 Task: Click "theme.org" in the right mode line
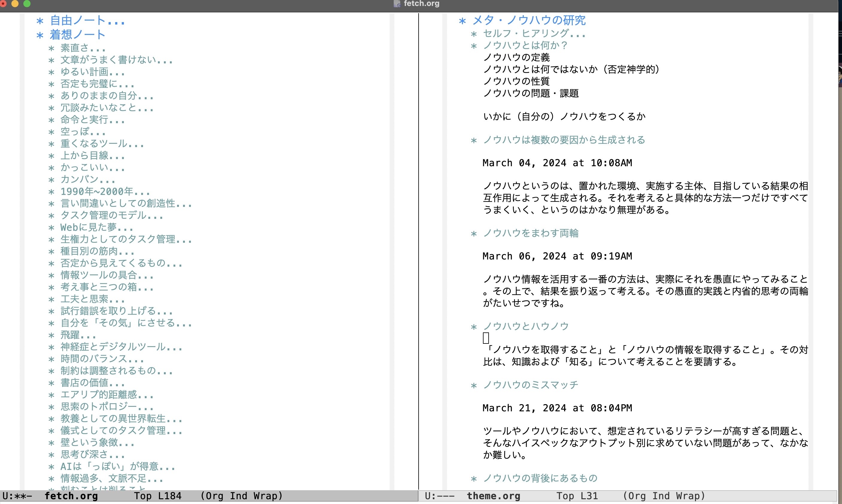[494, 496]
